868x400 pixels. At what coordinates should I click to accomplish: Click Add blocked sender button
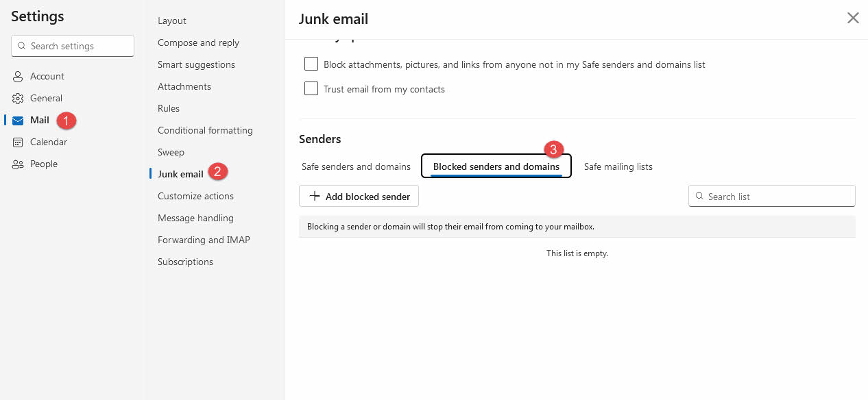(x=359, y=196)
